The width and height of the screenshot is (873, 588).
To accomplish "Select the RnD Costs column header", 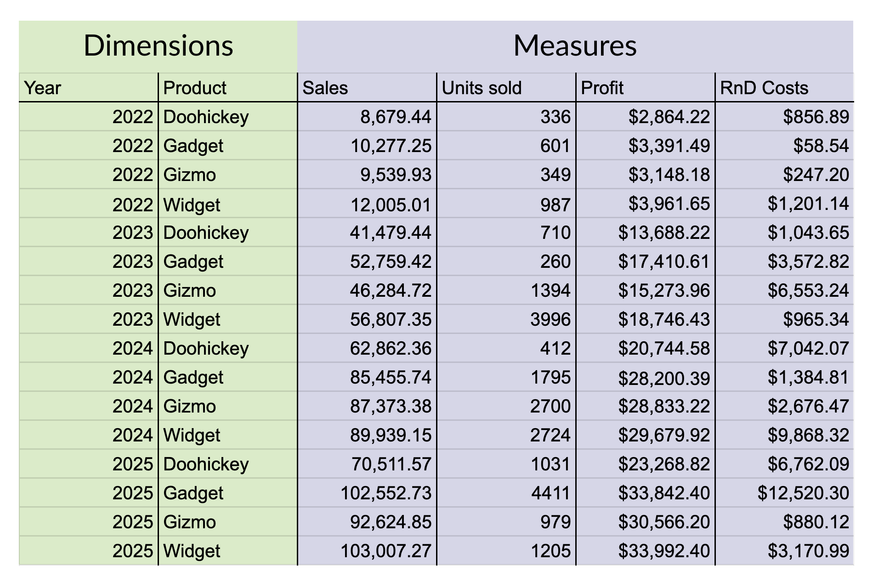I will pos(784,88).
